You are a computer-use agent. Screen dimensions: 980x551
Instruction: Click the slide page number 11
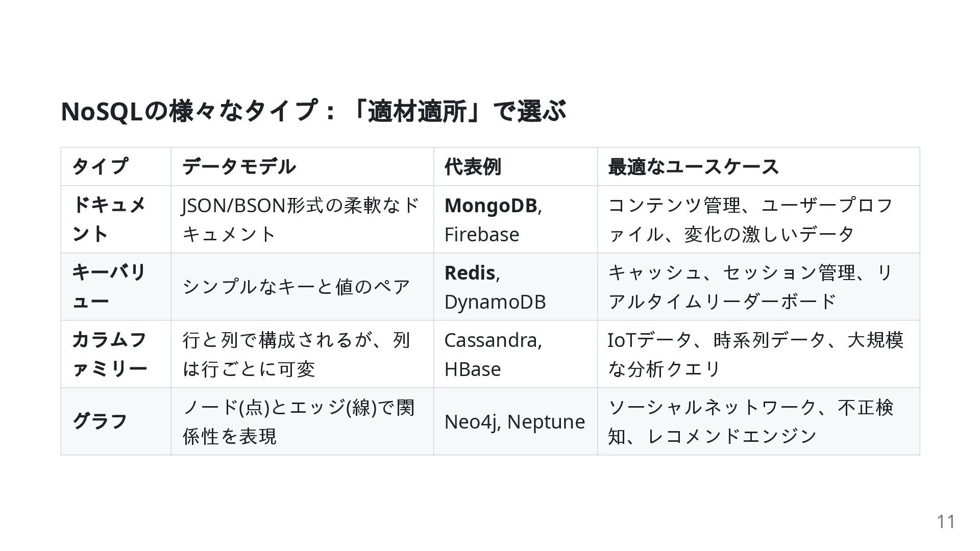[x=946, y=521]
